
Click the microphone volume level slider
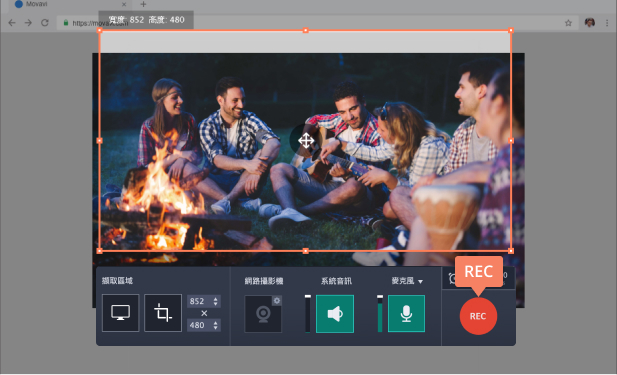click(380, 314)
